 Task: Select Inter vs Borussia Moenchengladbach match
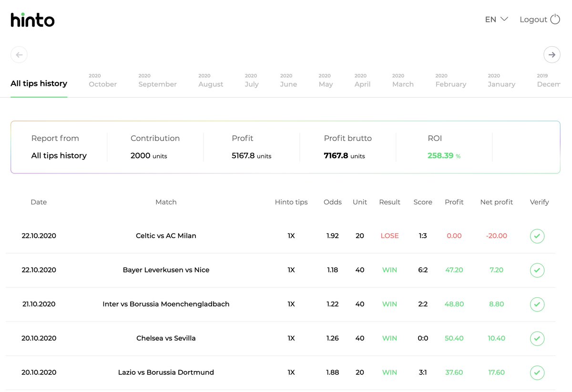[x=166, y=304]
